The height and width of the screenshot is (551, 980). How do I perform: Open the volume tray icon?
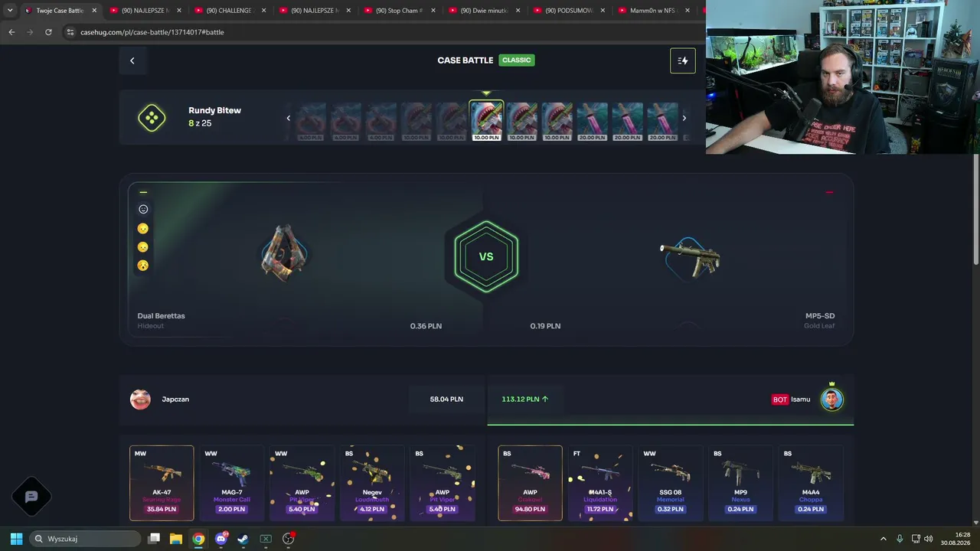pyautogui.click(x=928, y=539)
